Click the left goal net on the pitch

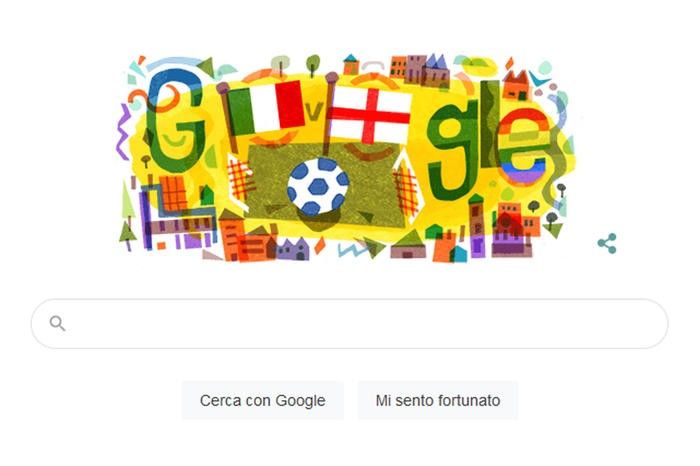pyautogui.click(x=239, y=181)
